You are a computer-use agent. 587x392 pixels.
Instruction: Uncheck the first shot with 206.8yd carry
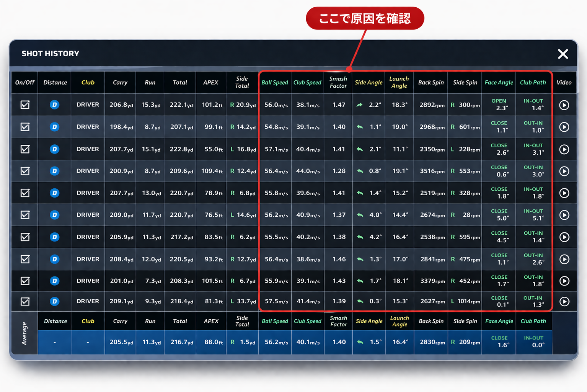[x=25, y=105]
